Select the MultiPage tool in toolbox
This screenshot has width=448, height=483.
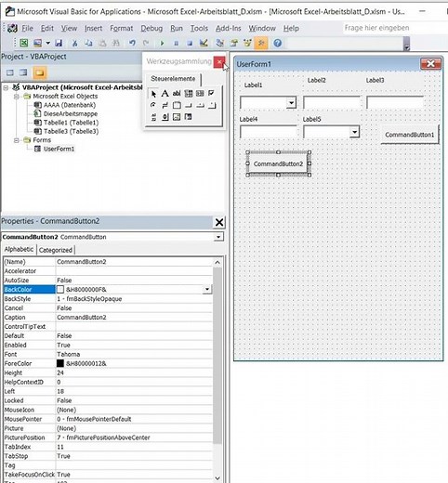[x=212, y=106]
